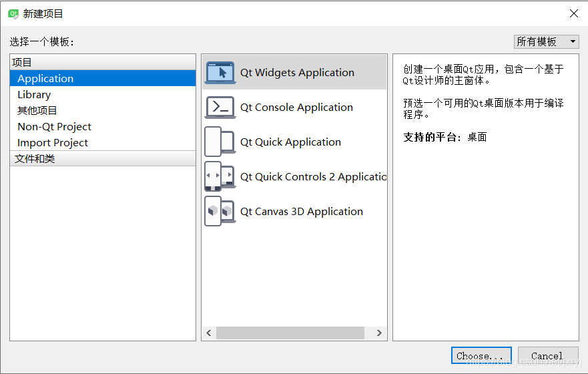Choose the Qt Console Application label
Viewport: 588px width, 374px height.
[296, 108]
